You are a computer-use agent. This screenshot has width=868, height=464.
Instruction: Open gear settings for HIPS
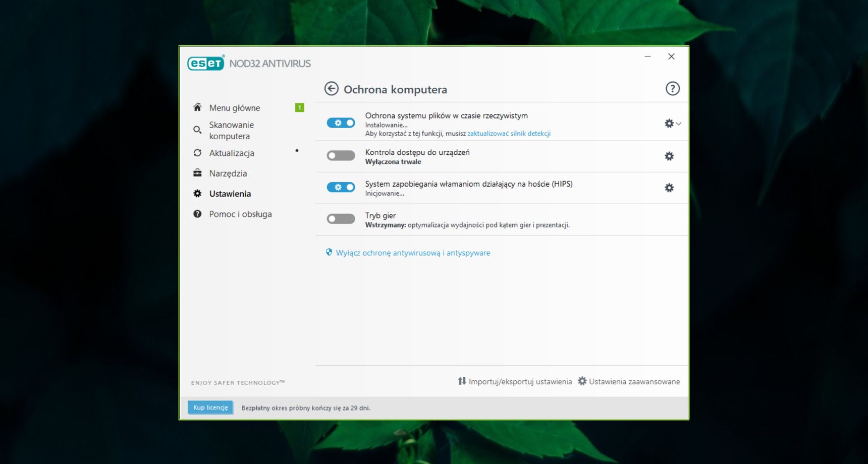point(669,188)
